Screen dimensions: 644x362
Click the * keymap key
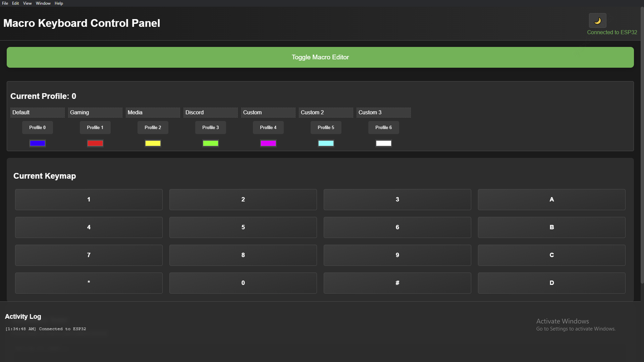89,283
